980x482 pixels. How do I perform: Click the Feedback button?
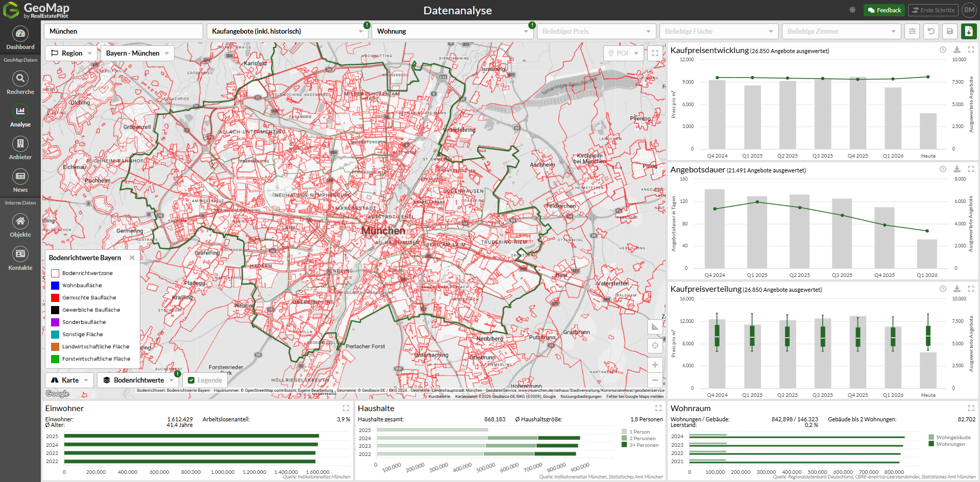[x=884, y=10]
